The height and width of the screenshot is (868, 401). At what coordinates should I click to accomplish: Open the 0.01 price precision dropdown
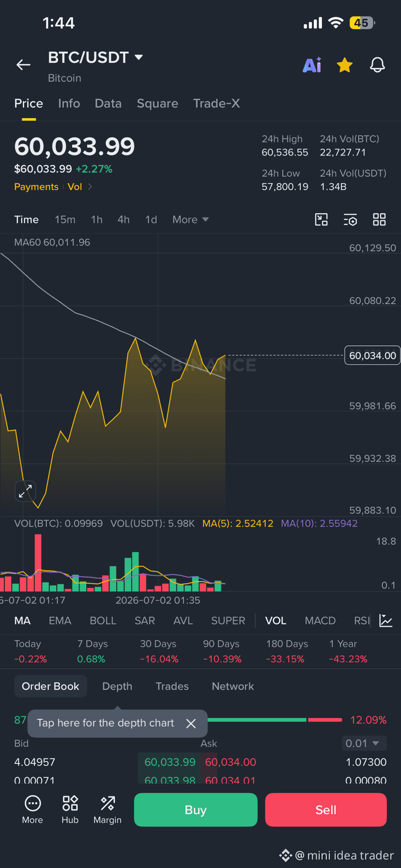tap(364, 743)
